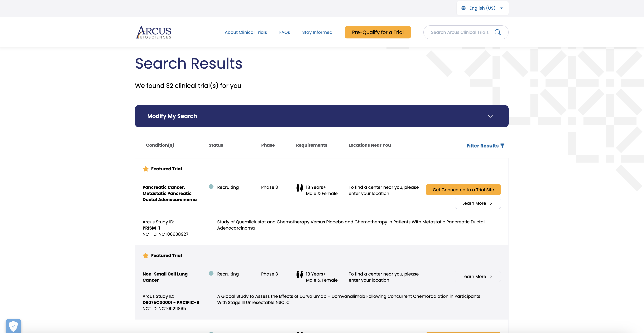Screen dimensions: 644x333
Task: Click the male & female icon in the Pancreatic Cancer row
Action: pos(300,188)
